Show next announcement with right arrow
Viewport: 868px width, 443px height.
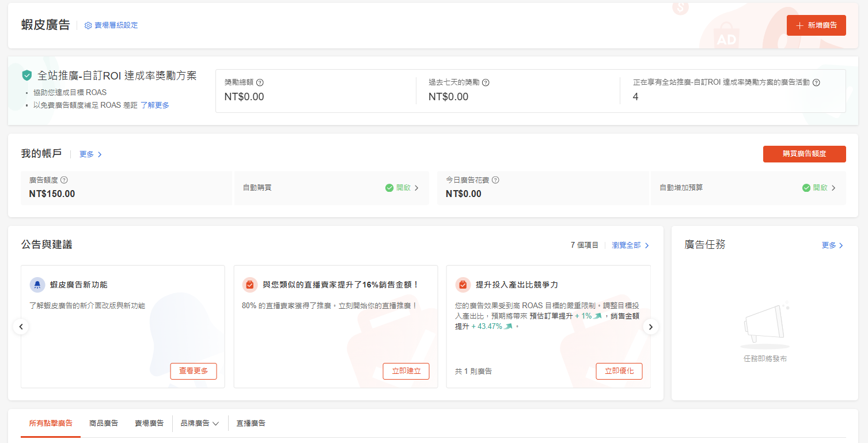pos(651,327)
